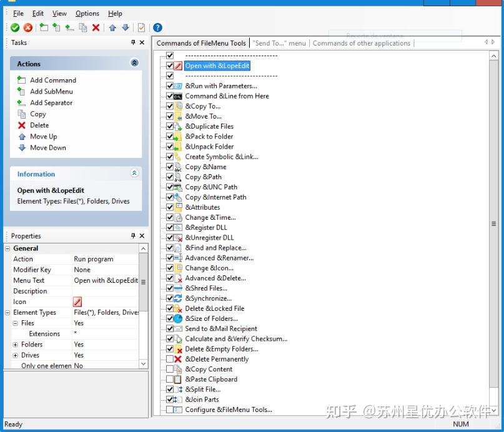The width and height of the screenshot is (504, 432).
Task: Click the Move Down action link
Action: point(42,147)
